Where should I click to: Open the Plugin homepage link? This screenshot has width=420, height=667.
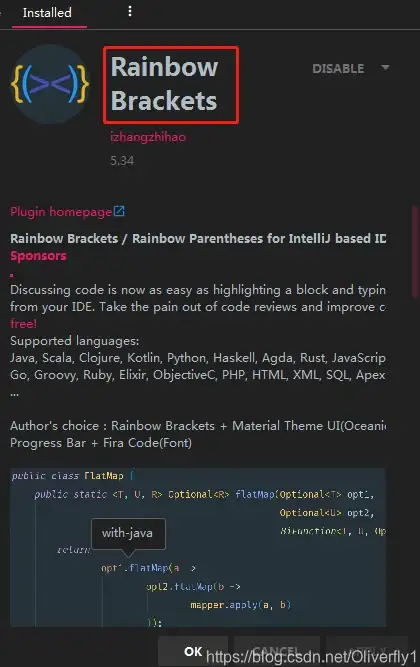pos(61,211)
